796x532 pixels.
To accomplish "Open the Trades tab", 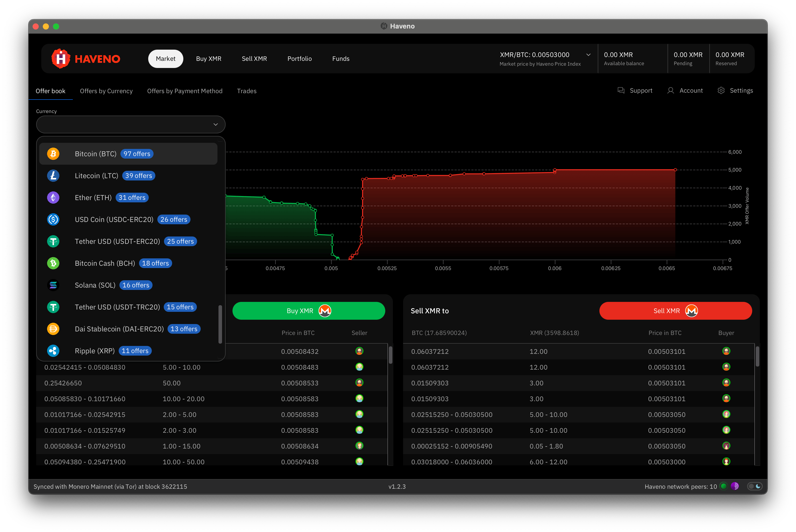I will [246, 91].
